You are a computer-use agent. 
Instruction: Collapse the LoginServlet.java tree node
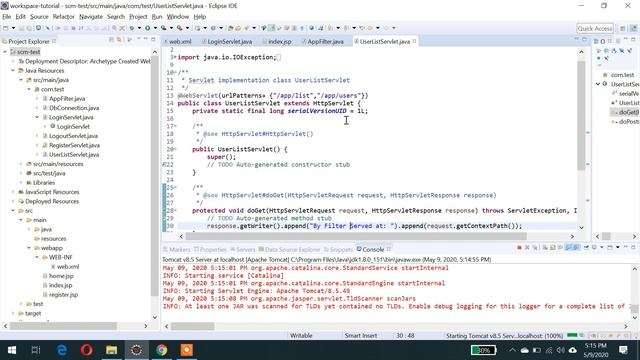pyautogui.click(x=37, y=117)
